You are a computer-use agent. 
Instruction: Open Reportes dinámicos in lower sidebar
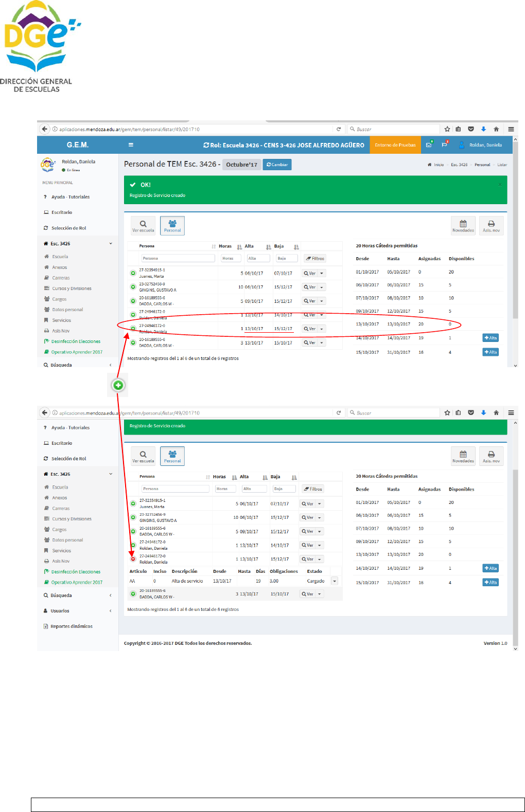72,626
